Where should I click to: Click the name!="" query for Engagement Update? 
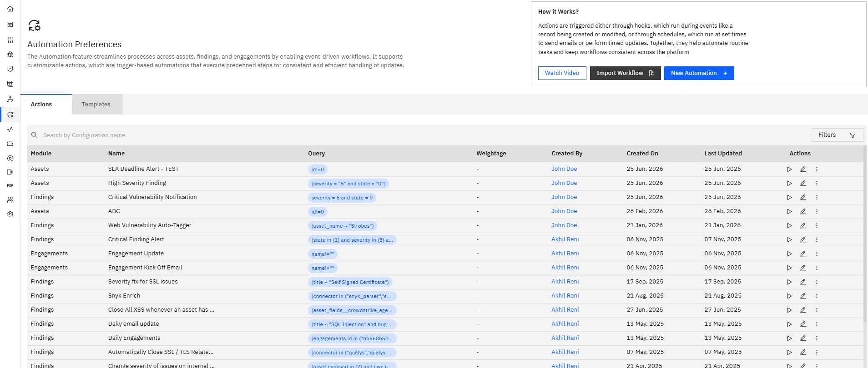pos(323,254)
